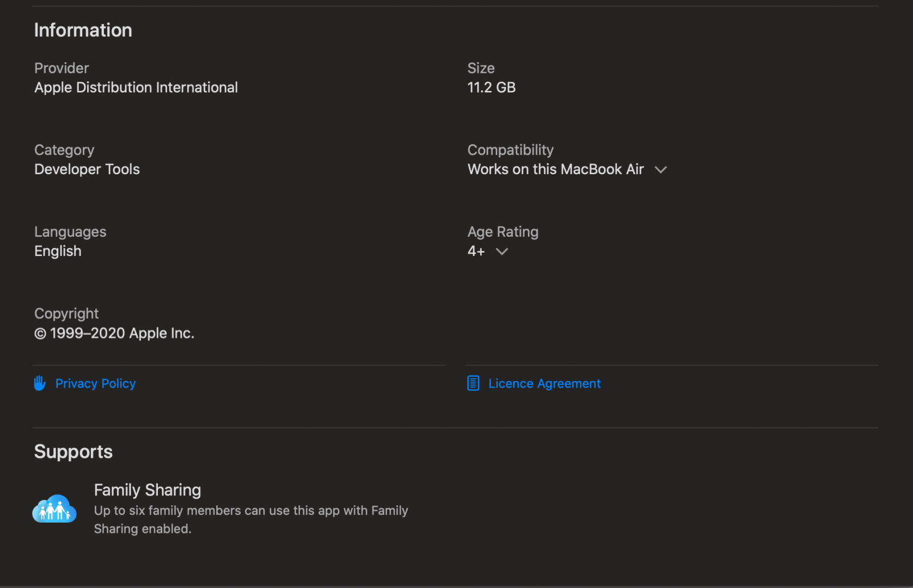The height and width of the screenshot is (588, 913).
Task: Open the Licence Agreement link
Action: [x=544, y=383]
